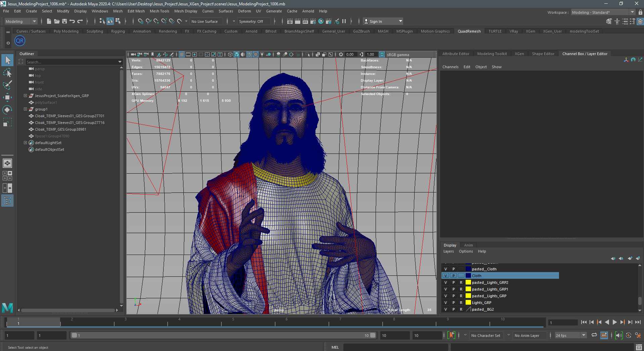644x351 pixels.
Task: Click the Sign In button
Action: [383, 21]
